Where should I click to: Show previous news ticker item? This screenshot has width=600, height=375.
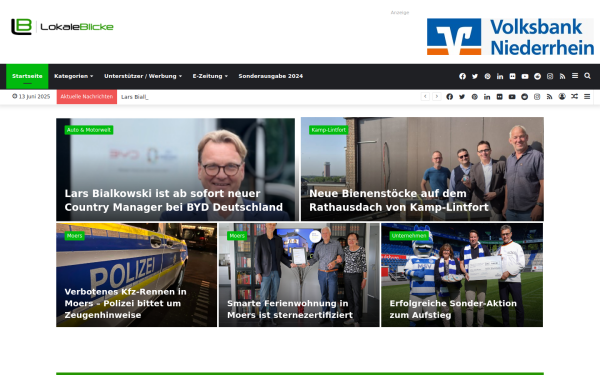pos(425,96)
